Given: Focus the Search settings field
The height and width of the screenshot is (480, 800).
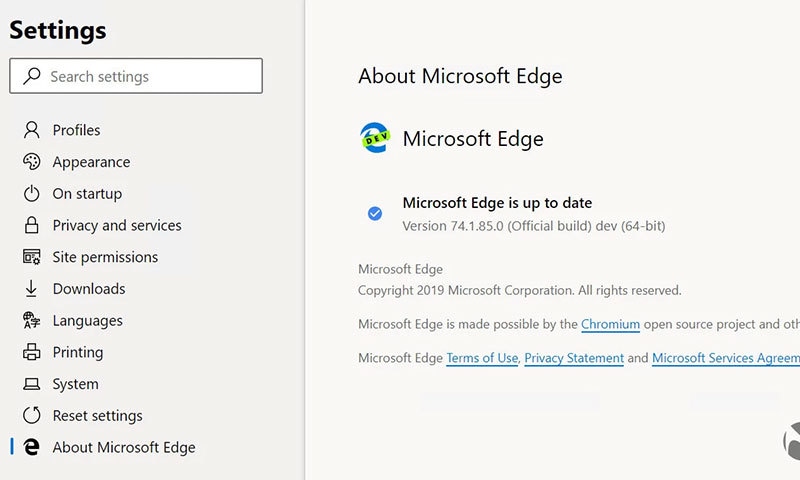Looking at the screenshot, I should (x=136, y=75).
